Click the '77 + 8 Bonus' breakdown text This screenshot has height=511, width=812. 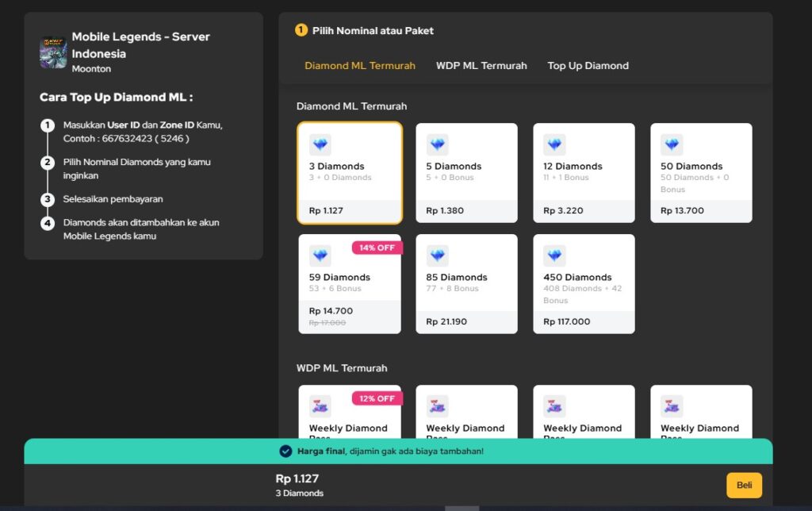click(452, 288)
